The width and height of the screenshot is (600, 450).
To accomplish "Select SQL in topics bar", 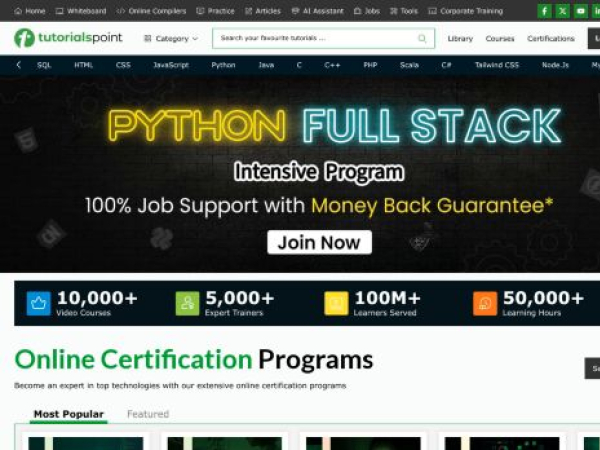I will 44,65.
